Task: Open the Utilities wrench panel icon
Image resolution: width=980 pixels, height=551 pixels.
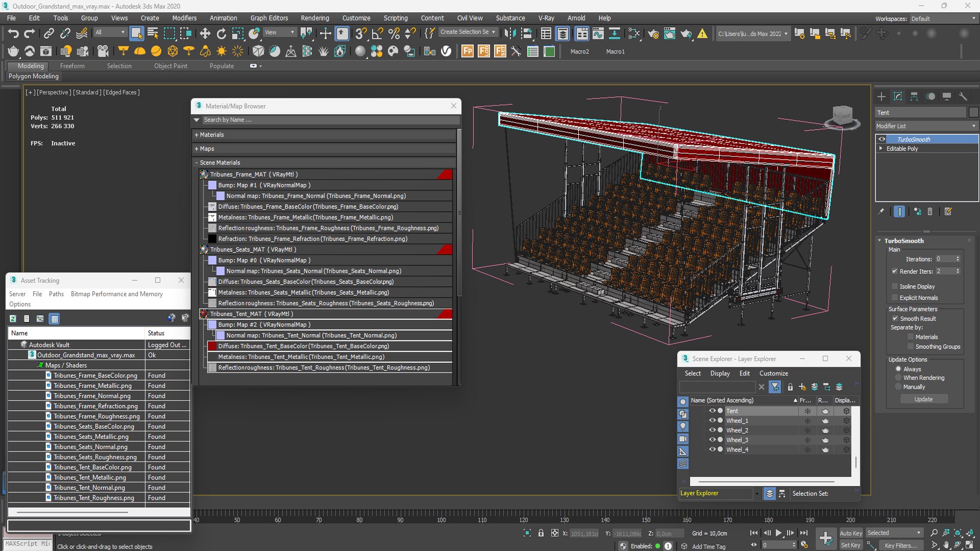Action: click(963, 96)
